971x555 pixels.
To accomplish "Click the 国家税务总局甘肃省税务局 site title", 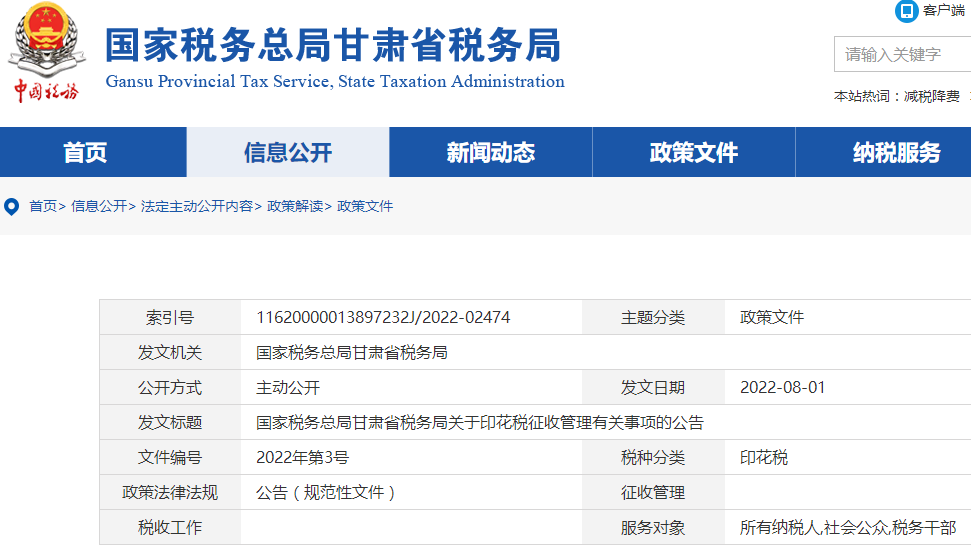I will pyautogui.click(x=333, y=46).
